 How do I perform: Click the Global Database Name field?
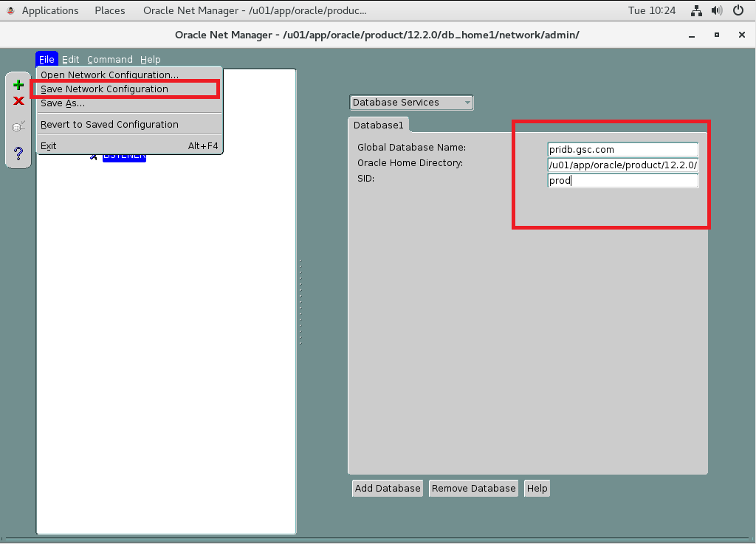(x=623, y=149)
